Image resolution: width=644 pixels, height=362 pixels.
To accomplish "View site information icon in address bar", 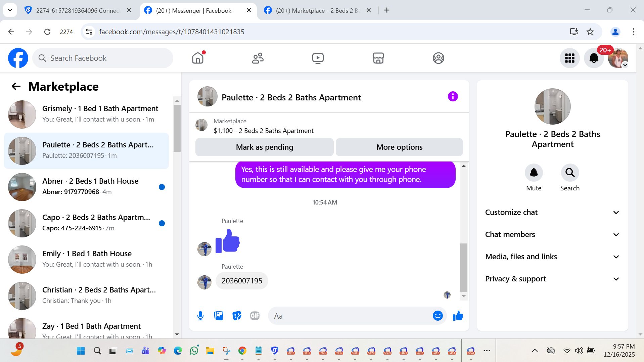I will point(89,32).
